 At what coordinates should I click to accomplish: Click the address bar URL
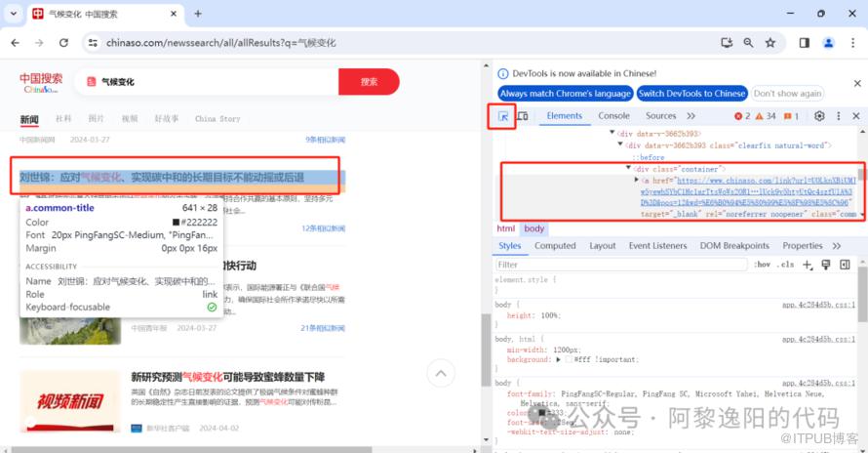220,43
